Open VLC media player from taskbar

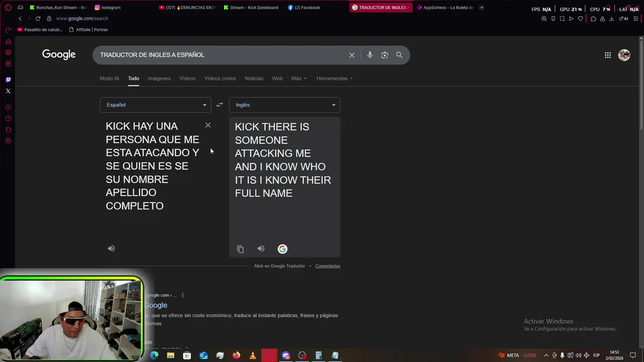[253, 355]
